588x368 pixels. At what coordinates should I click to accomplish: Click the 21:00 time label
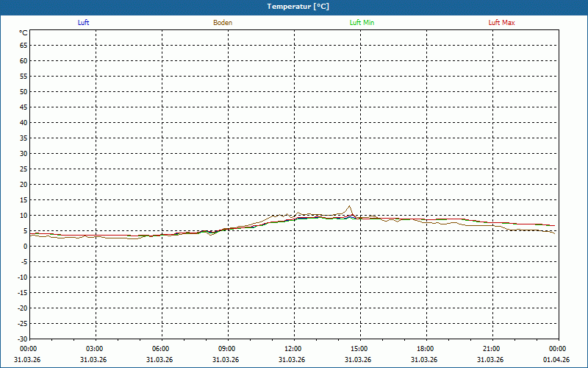[x=491, y=349]
